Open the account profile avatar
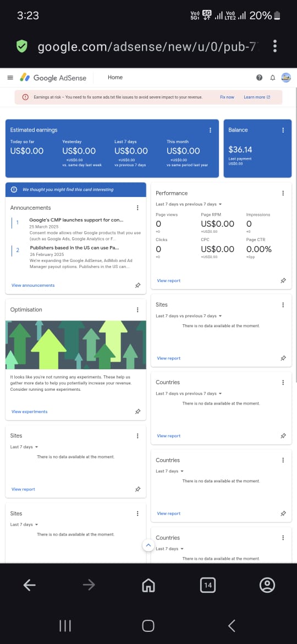 click(x=286, y=78)
